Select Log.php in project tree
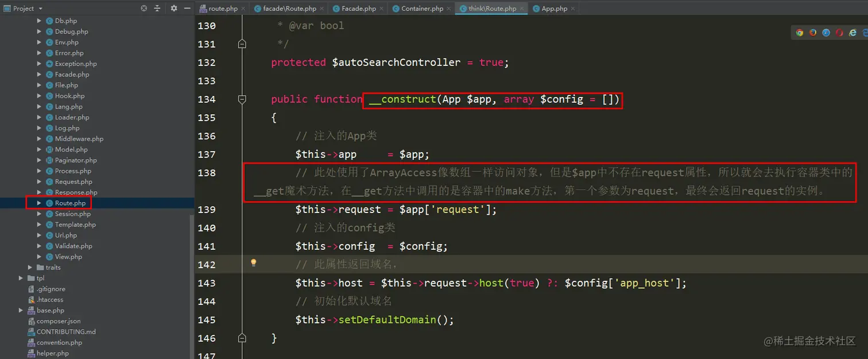 point(67,128)
